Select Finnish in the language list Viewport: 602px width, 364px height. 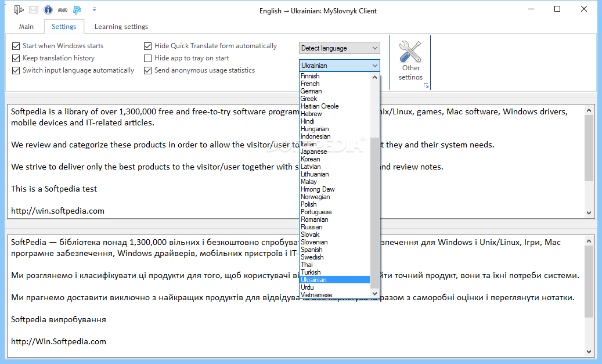pyautogui.click(x=334, y=76)
